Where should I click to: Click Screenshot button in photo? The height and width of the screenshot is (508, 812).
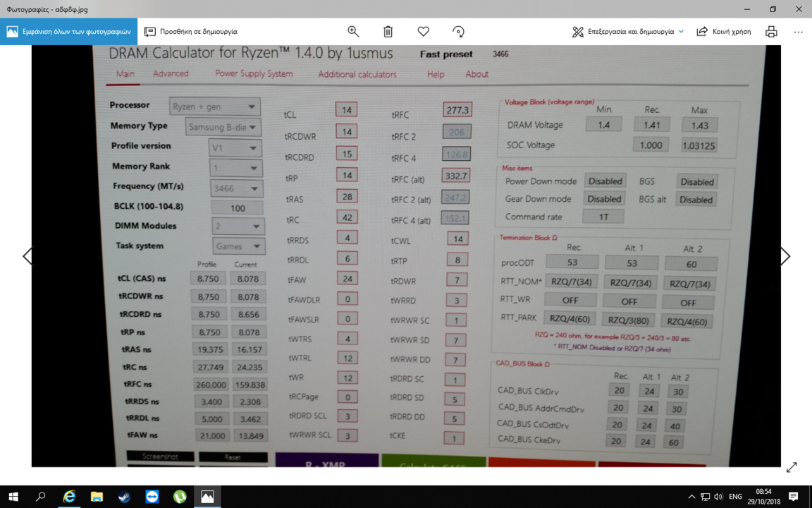[161, 456]
